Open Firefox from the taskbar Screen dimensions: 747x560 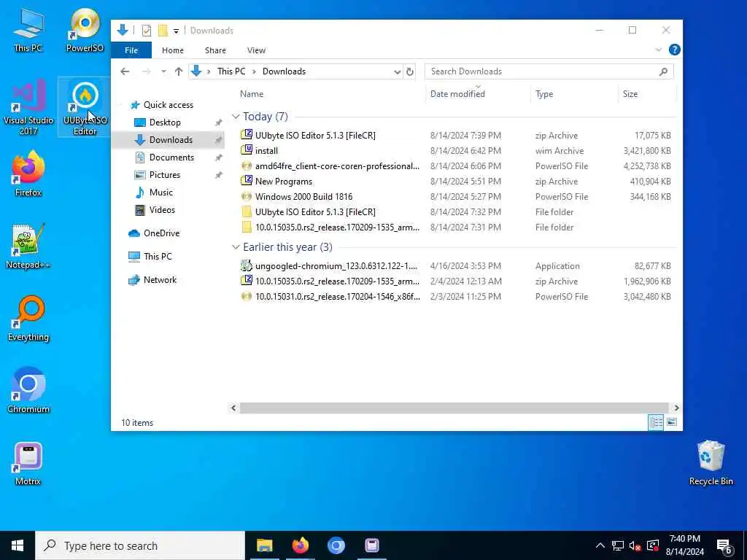tap(300, 545)
